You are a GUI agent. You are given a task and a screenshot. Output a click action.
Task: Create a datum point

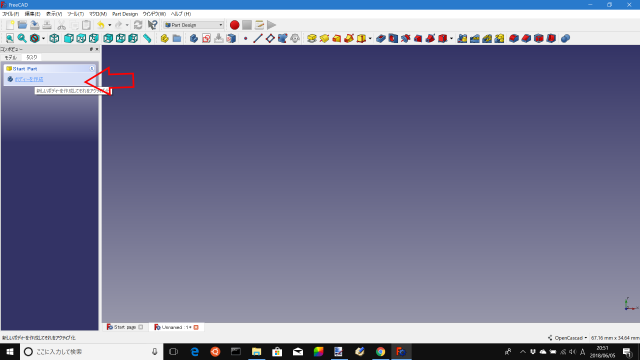(x=245, y=38)
